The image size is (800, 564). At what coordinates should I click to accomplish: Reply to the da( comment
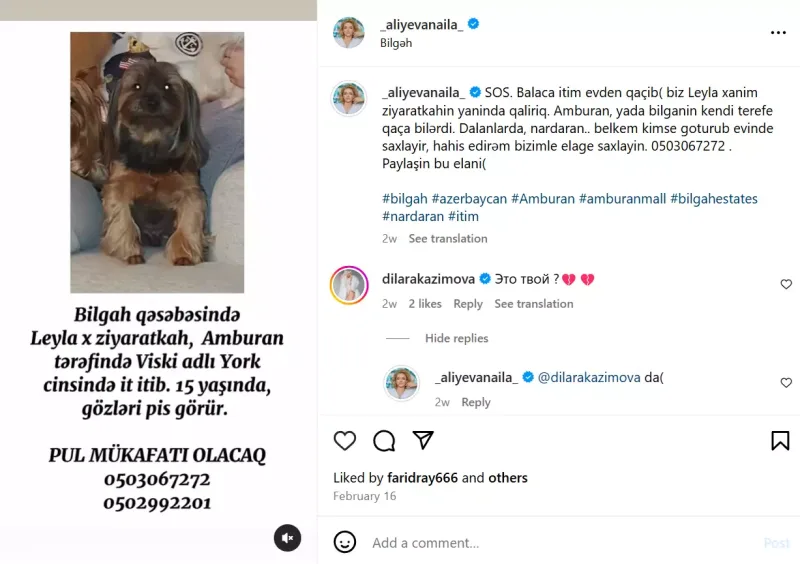tap(476, 402)
